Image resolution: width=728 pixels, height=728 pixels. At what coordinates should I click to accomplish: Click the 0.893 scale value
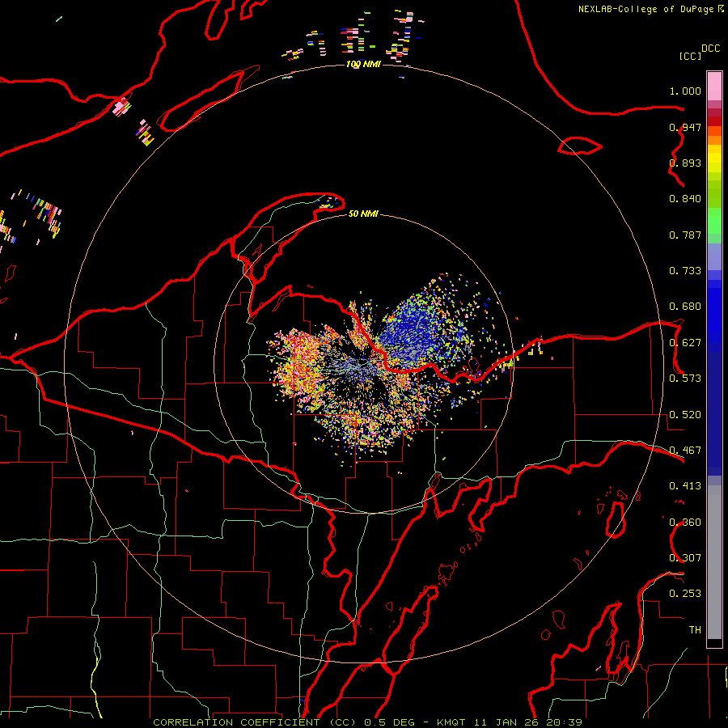point(685,163)
